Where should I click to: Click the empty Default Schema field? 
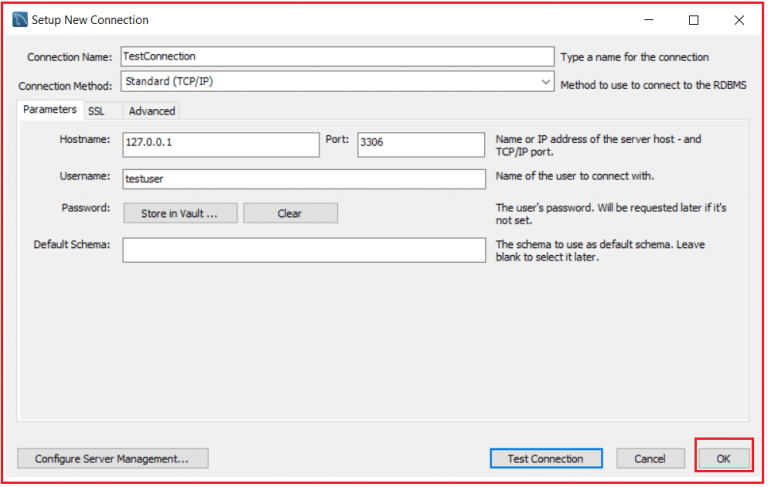click(304, 250)
